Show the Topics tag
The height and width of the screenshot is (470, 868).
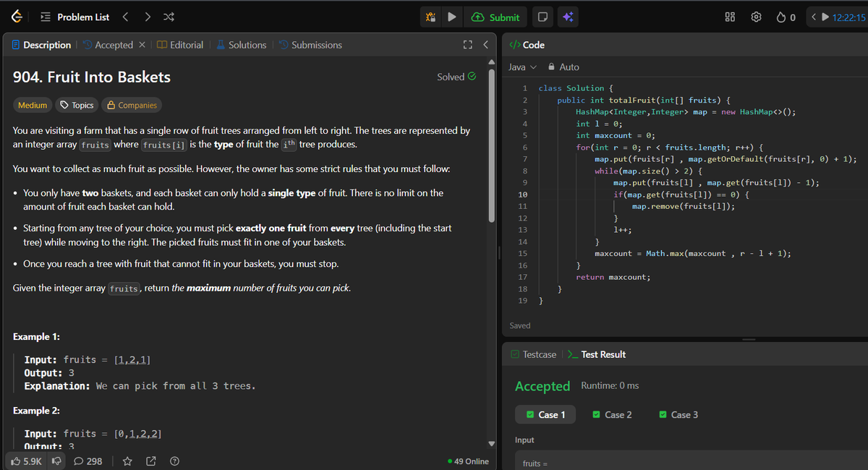[77, 105]
